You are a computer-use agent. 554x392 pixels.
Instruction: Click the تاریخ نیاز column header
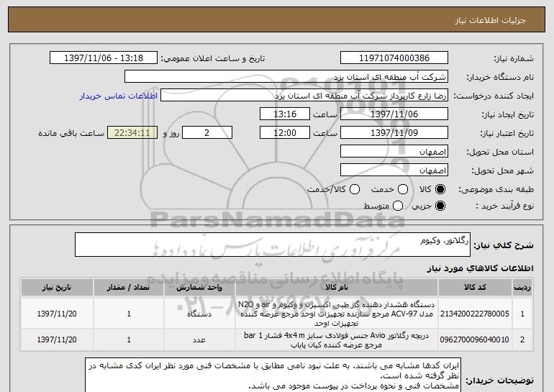[57, 288]
